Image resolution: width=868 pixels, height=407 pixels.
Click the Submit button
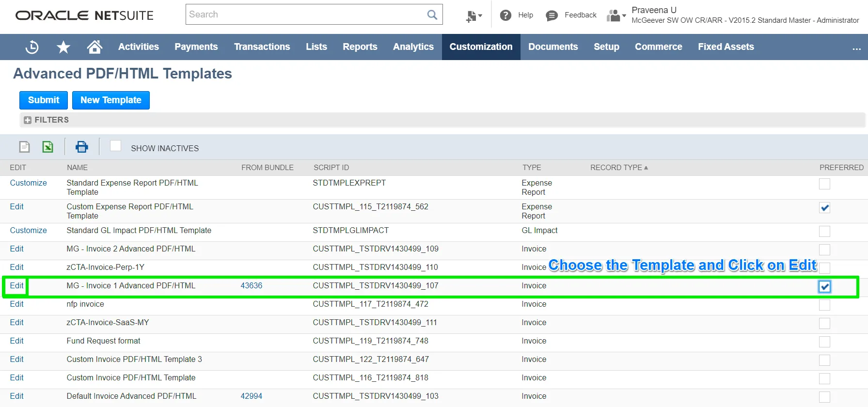[x=44, y=100]
